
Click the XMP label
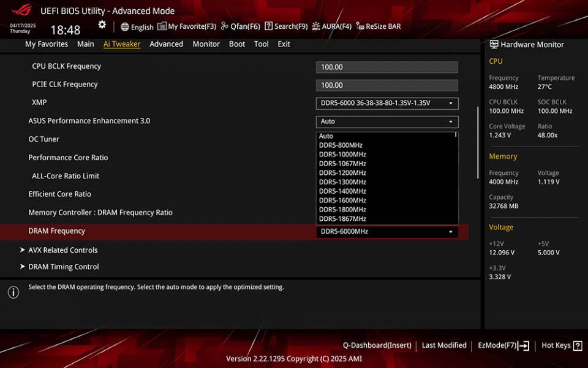click(39, 102)
